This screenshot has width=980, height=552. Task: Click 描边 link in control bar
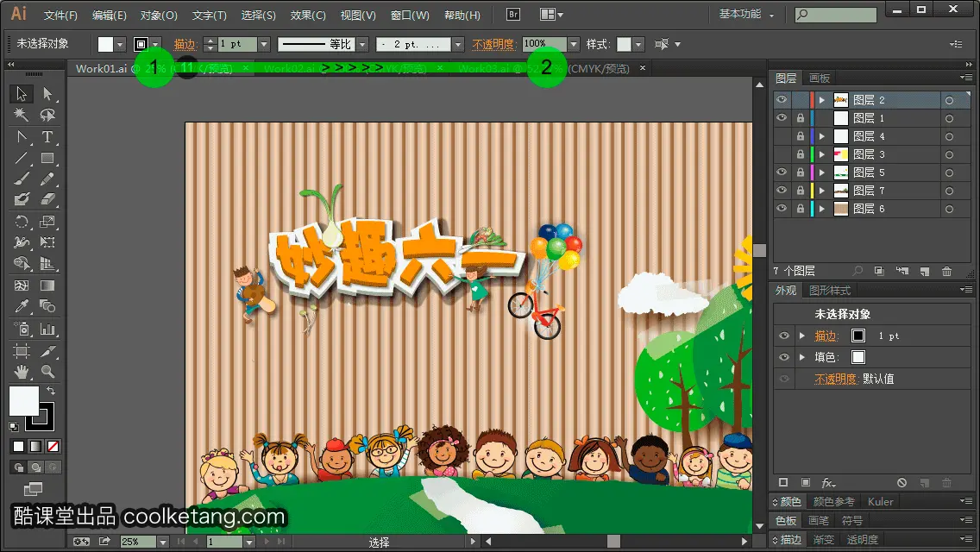tap(185, 44)
